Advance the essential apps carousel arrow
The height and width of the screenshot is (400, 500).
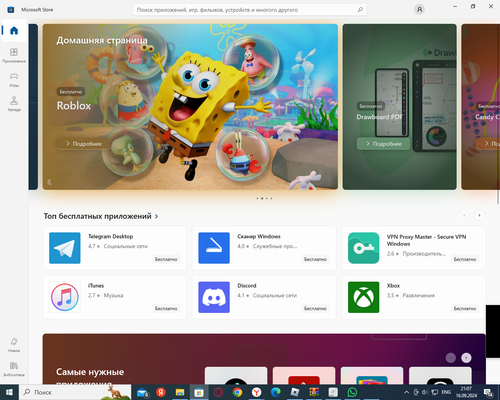coord(466,358)
